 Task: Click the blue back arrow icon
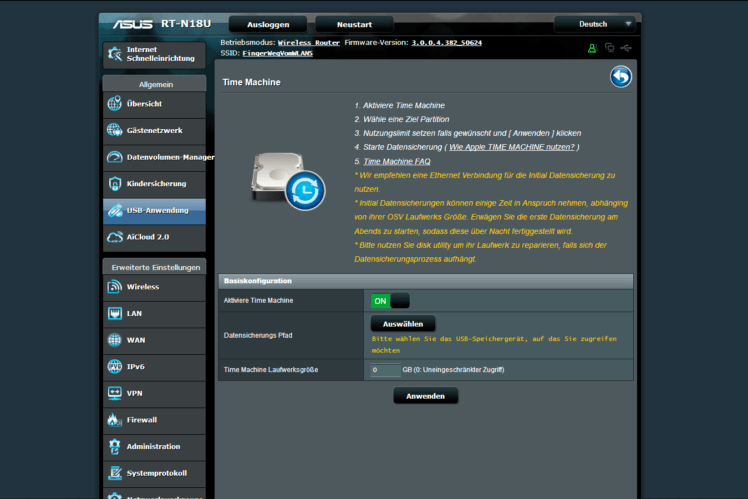pyautogui.click(x=621, y=76)
